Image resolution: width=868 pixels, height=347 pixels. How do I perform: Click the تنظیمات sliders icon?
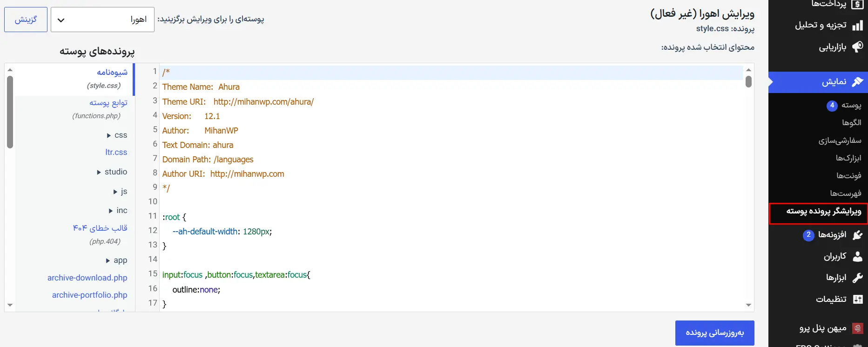click(857, 299)
